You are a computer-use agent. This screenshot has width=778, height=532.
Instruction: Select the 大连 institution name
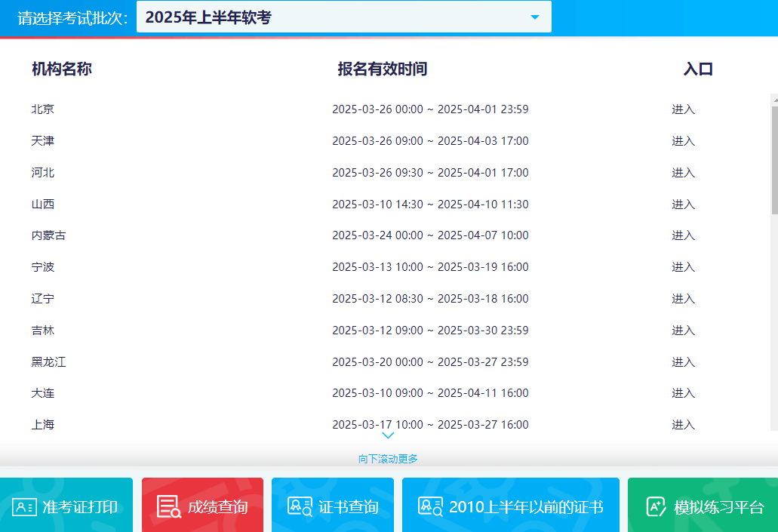43,393
